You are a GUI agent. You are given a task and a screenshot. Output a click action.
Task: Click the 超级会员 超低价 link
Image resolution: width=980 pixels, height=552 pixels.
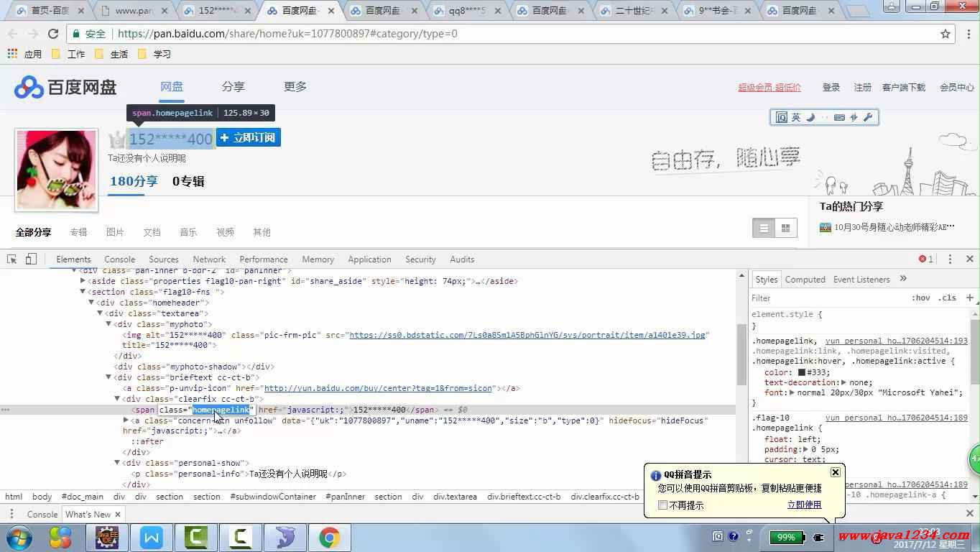769,87
